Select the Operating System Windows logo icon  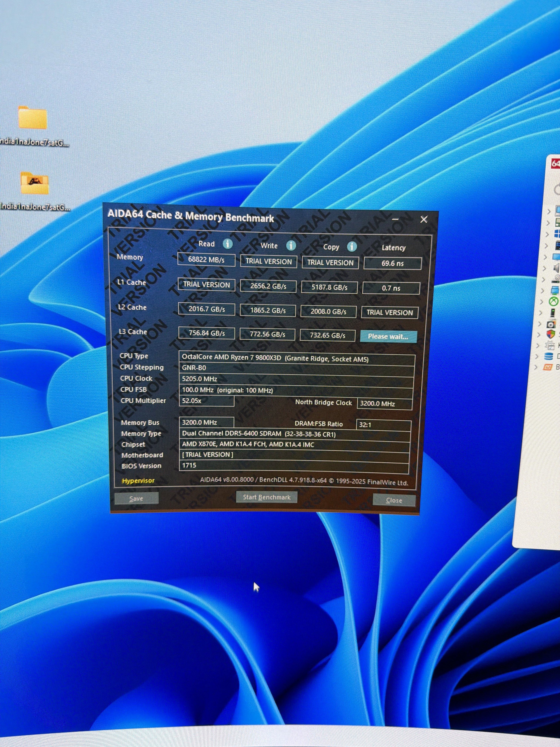point(557,234)
